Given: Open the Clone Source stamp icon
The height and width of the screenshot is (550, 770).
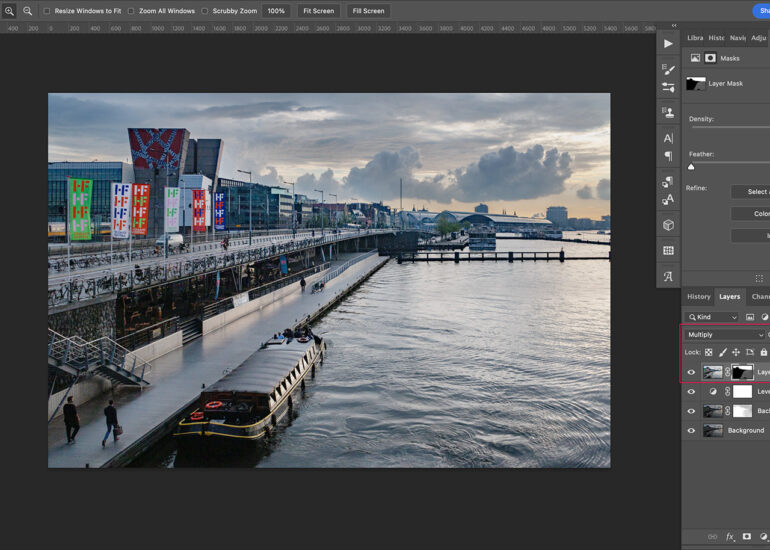Looking at the screenshot, I should [x=668, y=112].
